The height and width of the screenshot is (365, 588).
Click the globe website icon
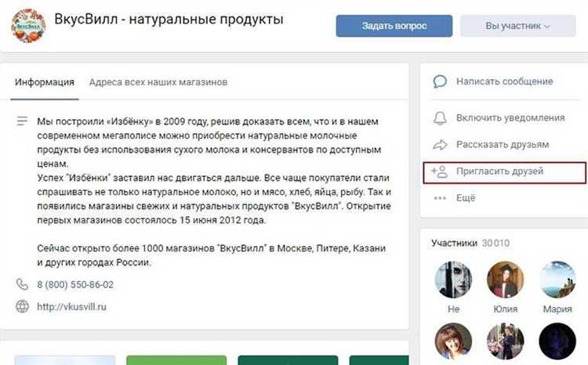click(x=22, y=306)
